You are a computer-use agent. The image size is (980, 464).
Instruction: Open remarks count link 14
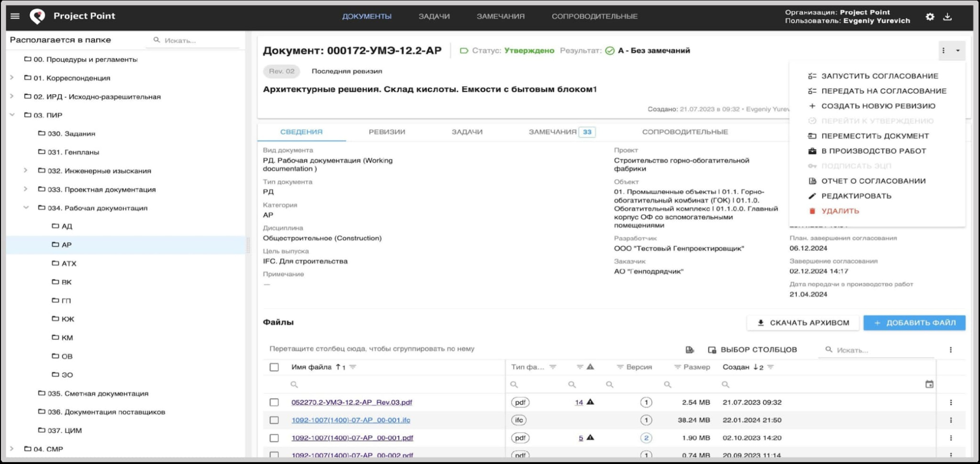point(579,402)
